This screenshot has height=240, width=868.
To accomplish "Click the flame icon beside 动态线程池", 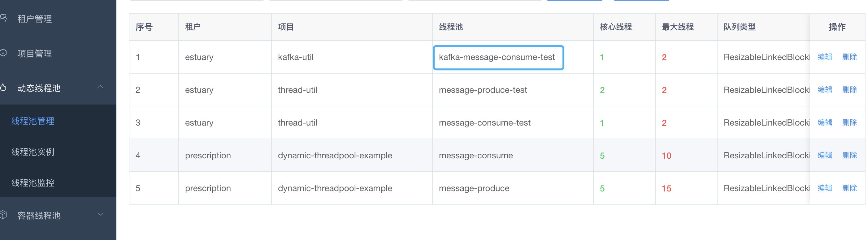I will click(x=4, y=87).
